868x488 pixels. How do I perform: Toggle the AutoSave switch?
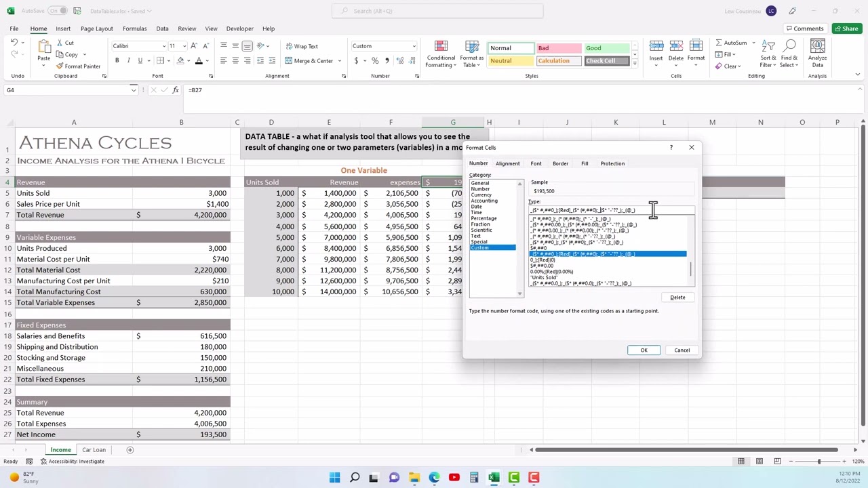58,11
